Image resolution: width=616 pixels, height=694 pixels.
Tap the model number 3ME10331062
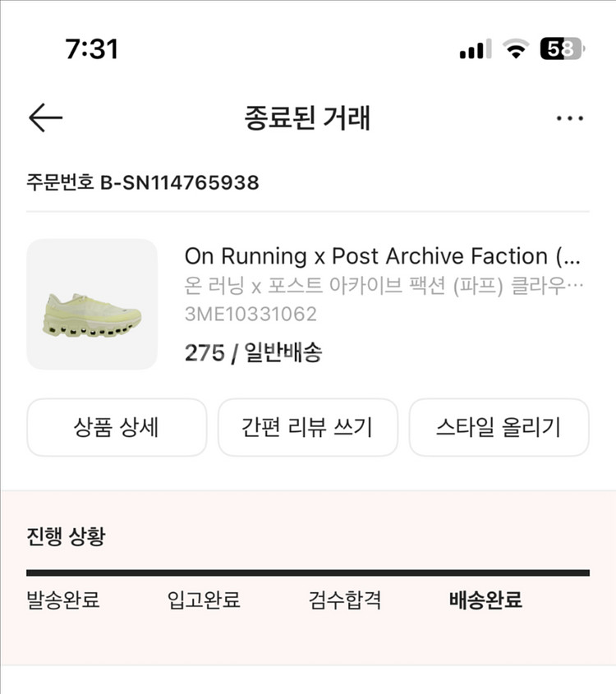point(251,314)
